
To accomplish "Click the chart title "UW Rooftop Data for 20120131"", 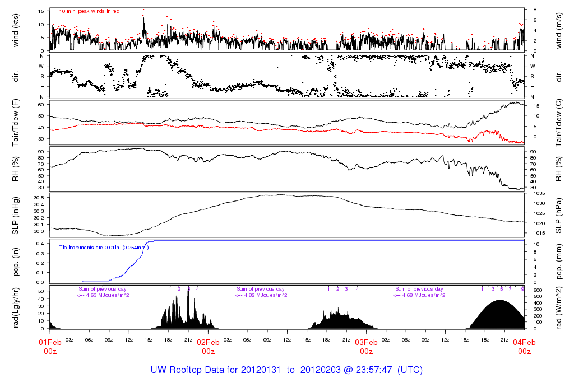I will pyautogui.click(x=216, y=370).
